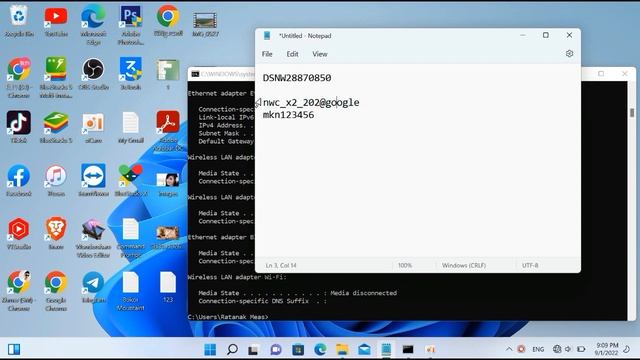
Task: Open Task View from the taskbar
Action: point(253,349)
